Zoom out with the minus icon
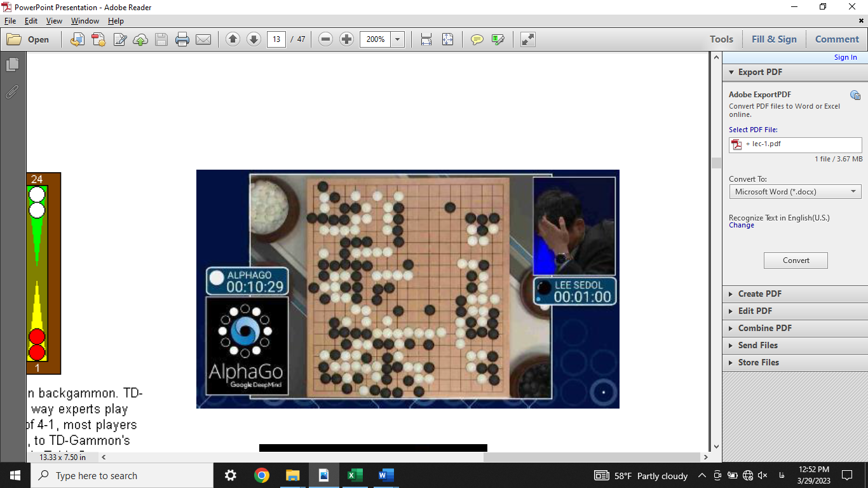The image size is (868, 488). click(x=325, y=39)
